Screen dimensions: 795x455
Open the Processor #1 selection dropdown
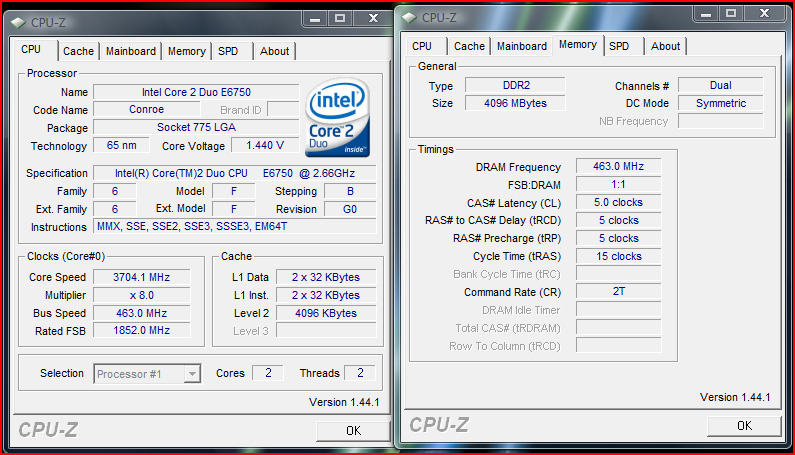[148, 374]
